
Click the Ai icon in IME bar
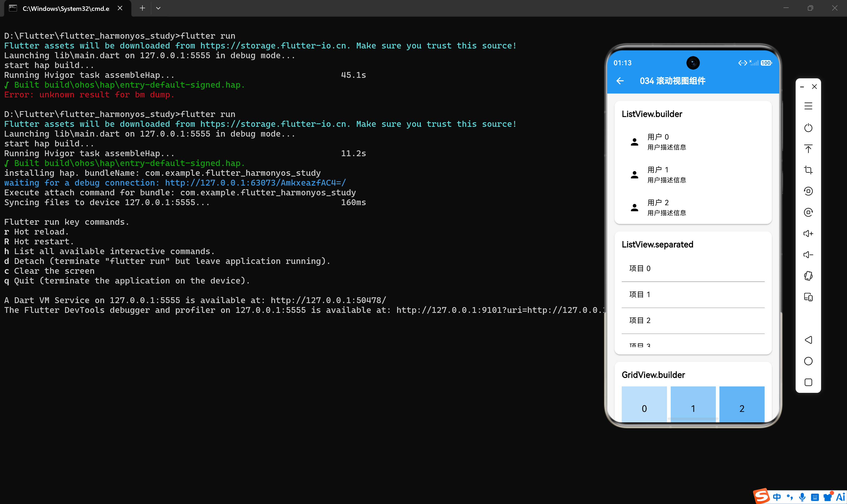click(x=841, y=497)
